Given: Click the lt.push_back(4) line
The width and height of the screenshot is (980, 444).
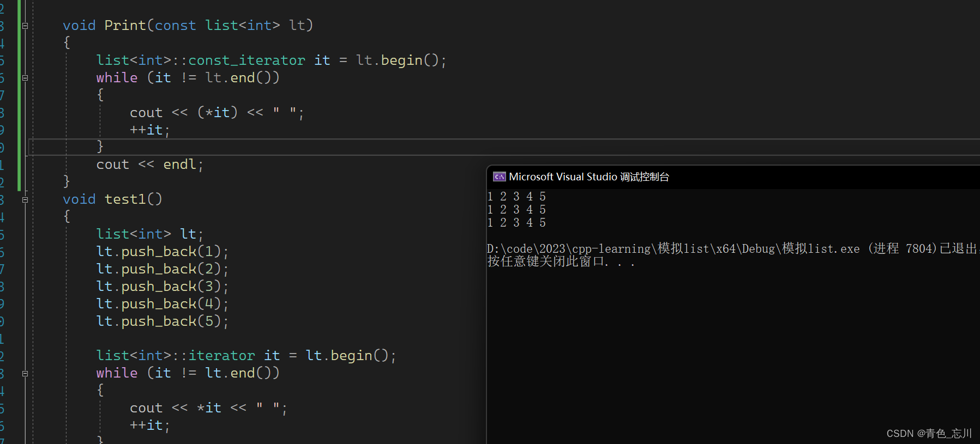Looking at the screenshot, I should click(x=163, y=303).
